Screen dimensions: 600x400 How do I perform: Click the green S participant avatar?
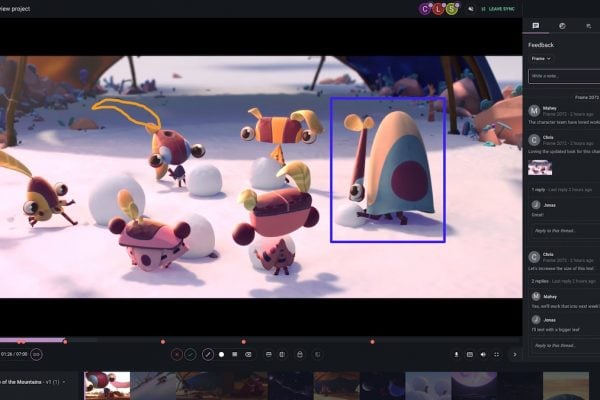click(452, 9)
